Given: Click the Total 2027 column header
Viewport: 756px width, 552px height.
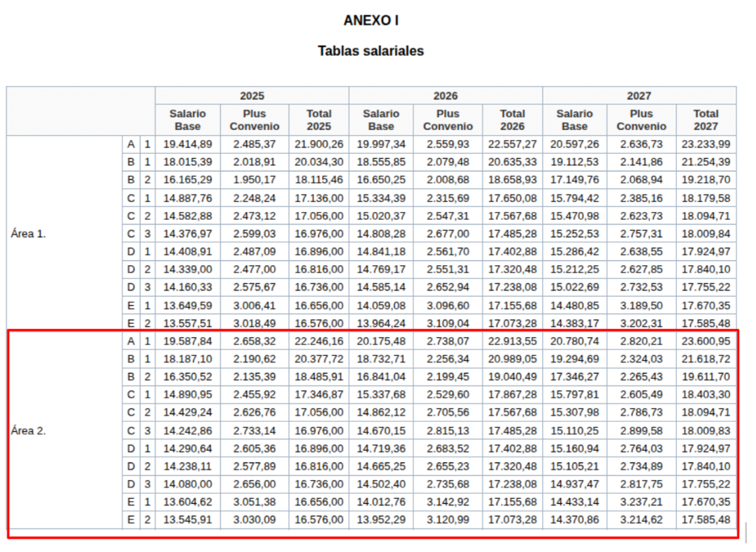Looking at the screenshot, I should (706, 120).
